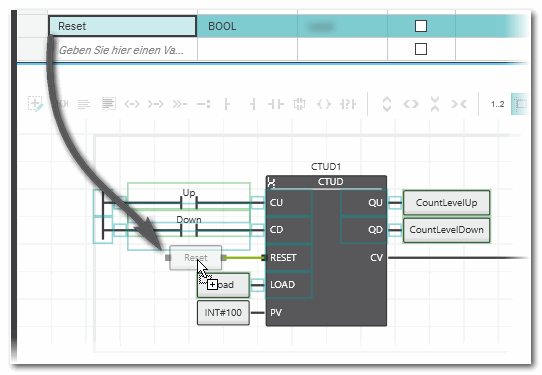Click the Reset variable name field
Image resolution: width=542 pixels, height=375 pixels.
pyautogui.click(x=123, y=26)
